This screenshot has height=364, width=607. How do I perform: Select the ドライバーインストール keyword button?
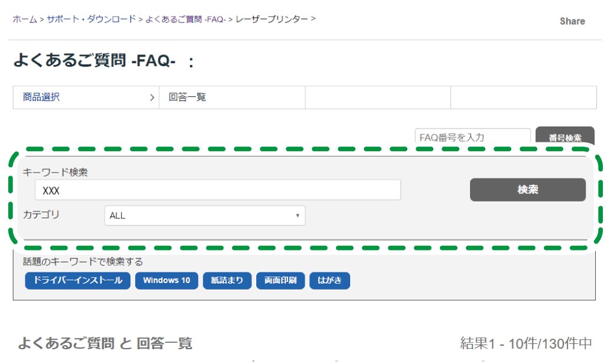coord(77,280)
